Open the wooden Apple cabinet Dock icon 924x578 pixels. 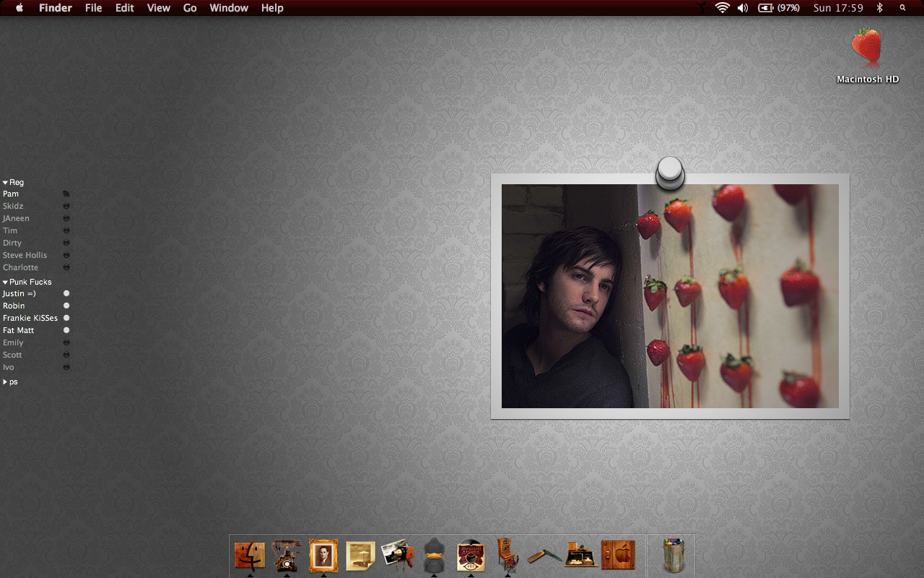[x=618, y=556]
